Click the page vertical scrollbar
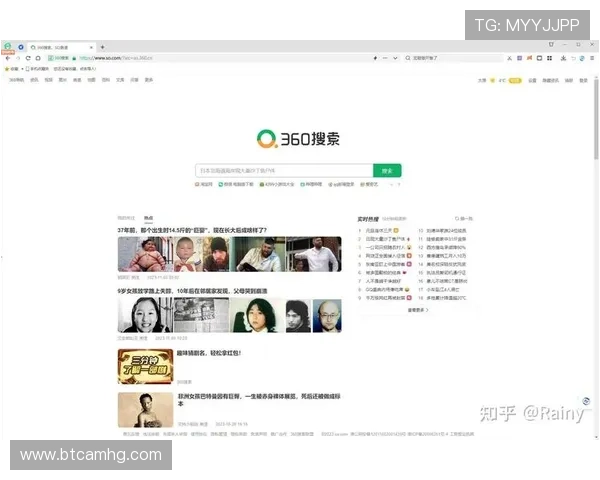Image resolution: width=600 pixels, height=480 pixels. pyautogui.click(x=596, y=121)
